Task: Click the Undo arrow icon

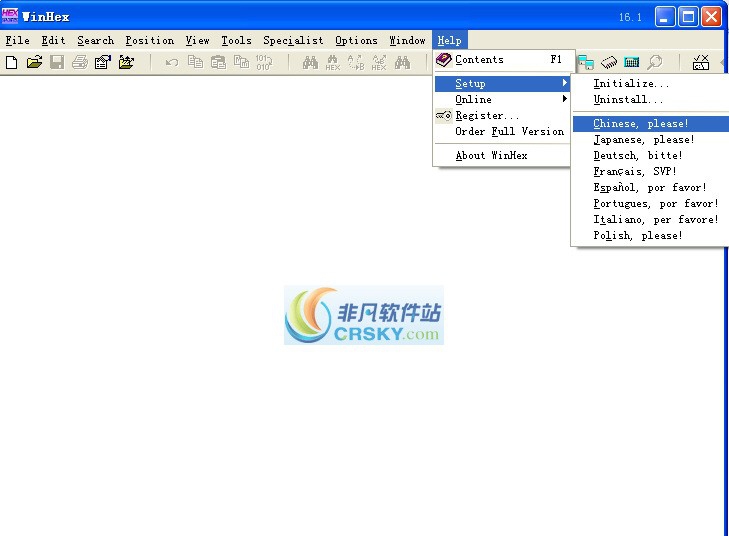Action: [x=172, y=62]
